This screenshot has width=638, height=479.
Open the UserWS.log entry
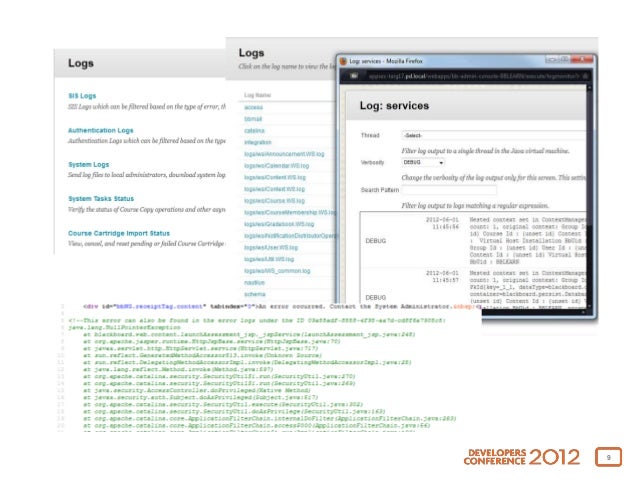[x=271, y=247]
